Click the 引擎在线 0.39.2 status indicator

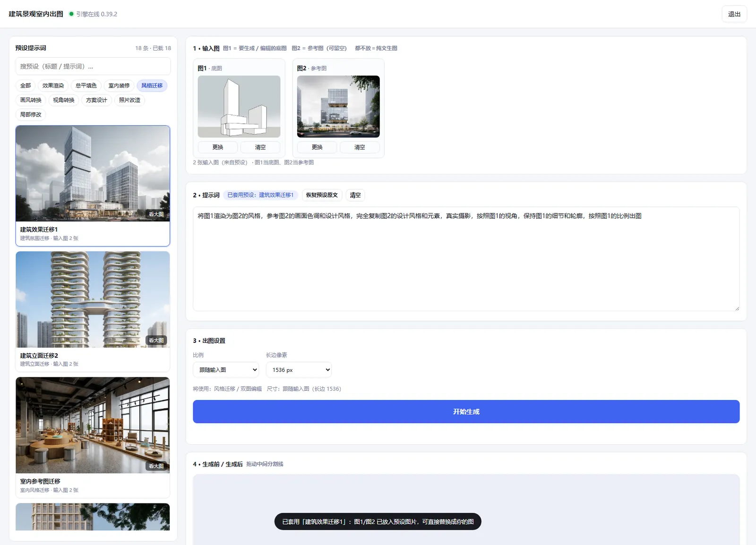tap(93, 14)
